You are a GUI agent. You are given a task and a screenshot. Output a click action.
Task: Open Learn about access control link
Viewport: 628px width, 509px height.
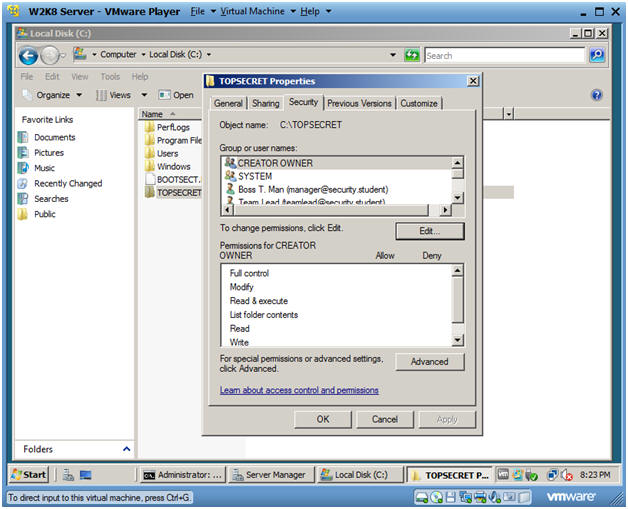click(299, 390)
